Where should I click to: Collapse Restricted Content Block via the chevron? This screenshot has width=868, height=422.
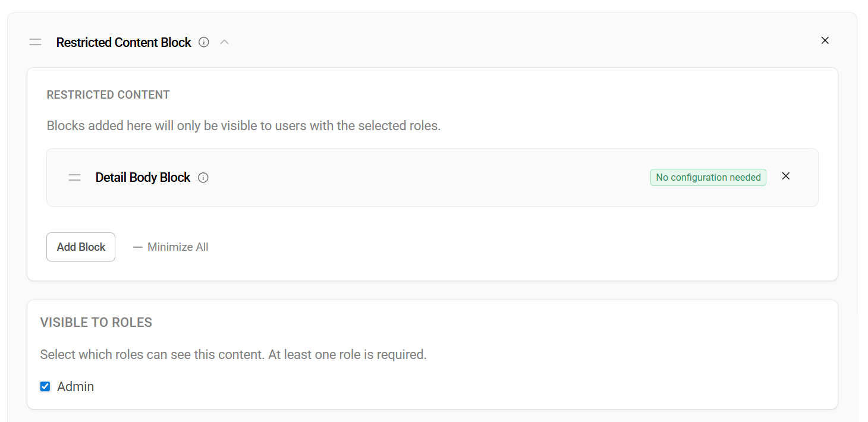pos(224,42)
